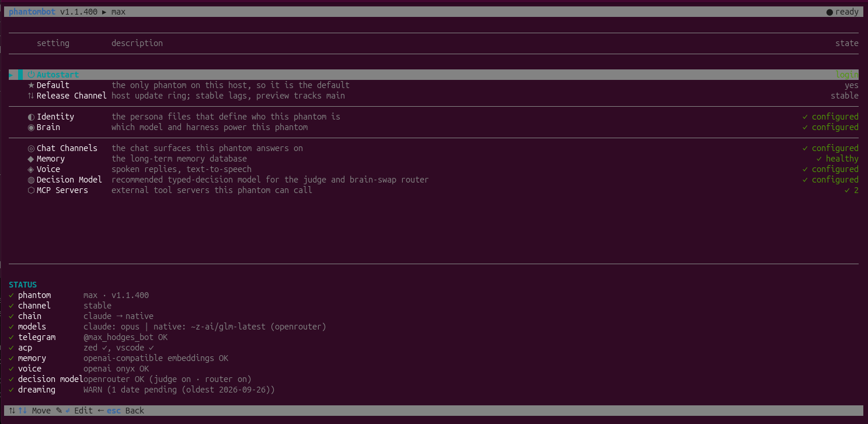Click the 'claude → native' chain value
Image resolution: width=868 pixels, height=424 pixels.
(118, 316)
